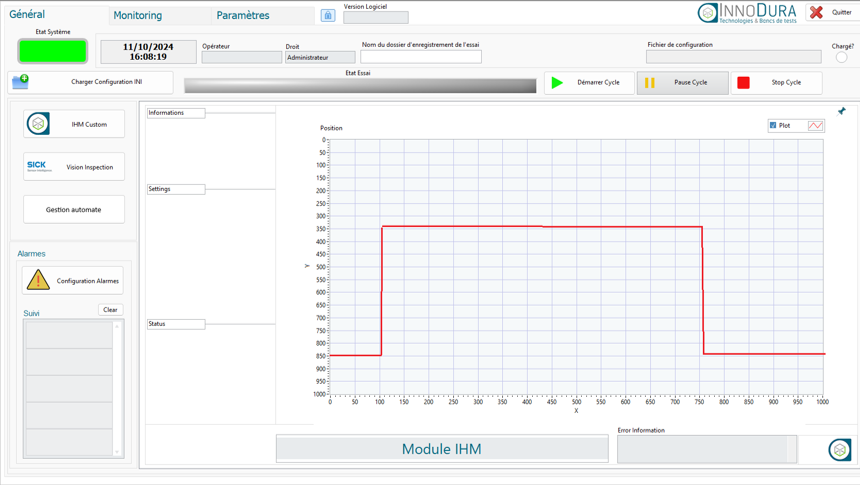Click the warning triangle Configuration Alarmes icon
The height and width of the screenshot is (485, 860).
click(x=38, y=281)
